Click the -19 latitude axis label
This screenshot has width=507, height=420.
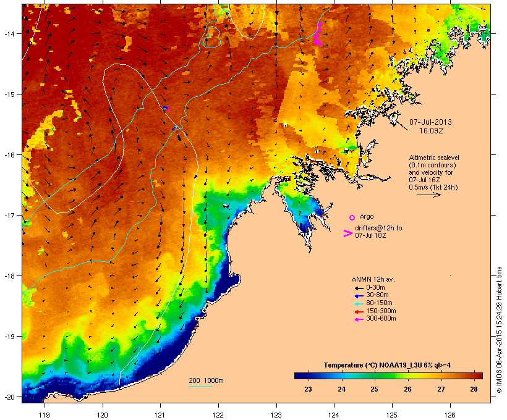click(9, 337)
